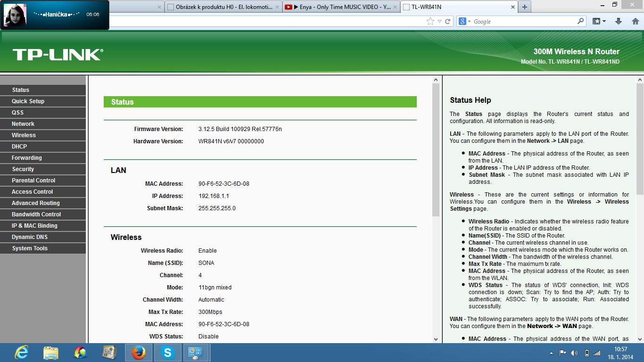
Task: Open the address bar history dropdown arrow
Action: pos(439,21)
